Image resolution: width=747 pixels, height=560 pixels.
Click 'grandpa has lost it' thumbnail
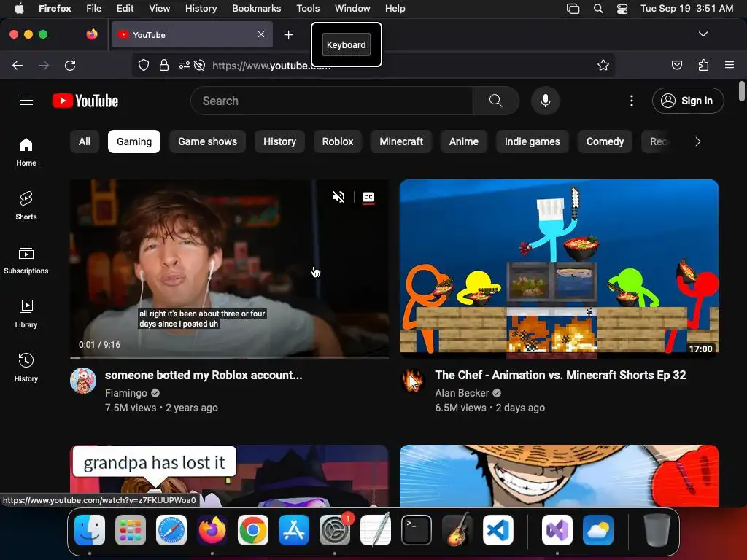(x=229, y=475)
